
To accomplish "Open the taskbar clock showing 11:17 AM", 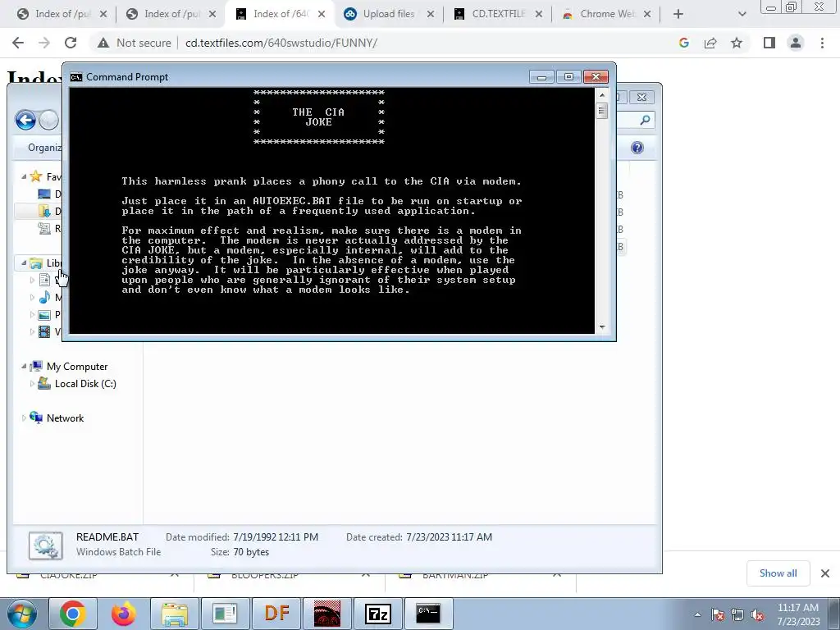I will pyautogui.click(x=798, y=614).
